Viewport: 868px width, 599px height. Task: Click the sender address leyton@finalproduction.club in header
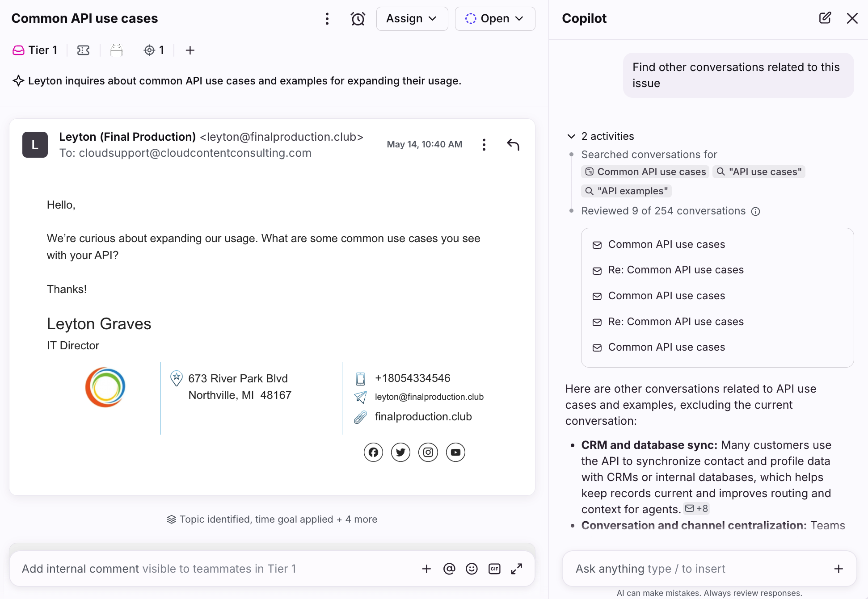pyautogui.click(x=282, y=137)
